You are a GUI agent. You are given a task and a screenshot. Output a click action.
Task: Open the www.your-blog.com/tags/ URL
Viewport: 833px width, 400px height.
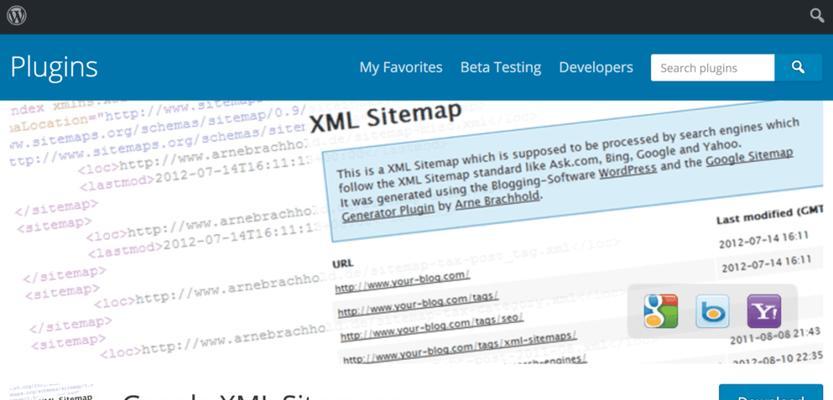418,303
